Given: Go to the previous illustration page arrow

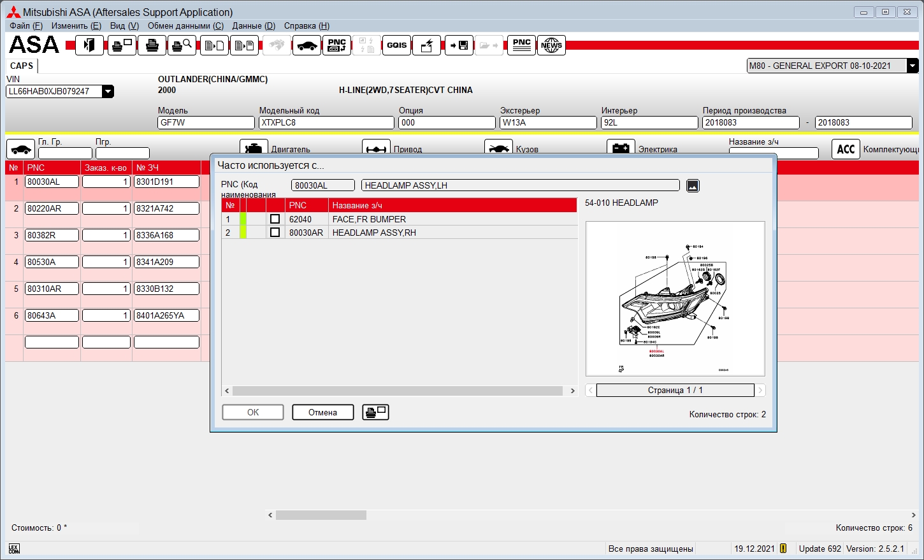Looking at the screenshot, I should (x=591, y=390).
